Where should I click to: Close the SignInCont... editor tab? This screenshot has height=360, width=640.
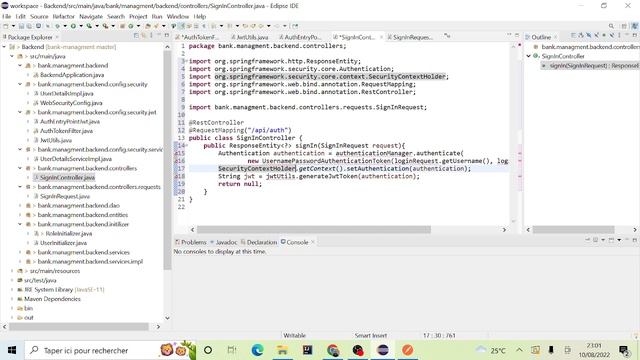click(x=382, y=37)
